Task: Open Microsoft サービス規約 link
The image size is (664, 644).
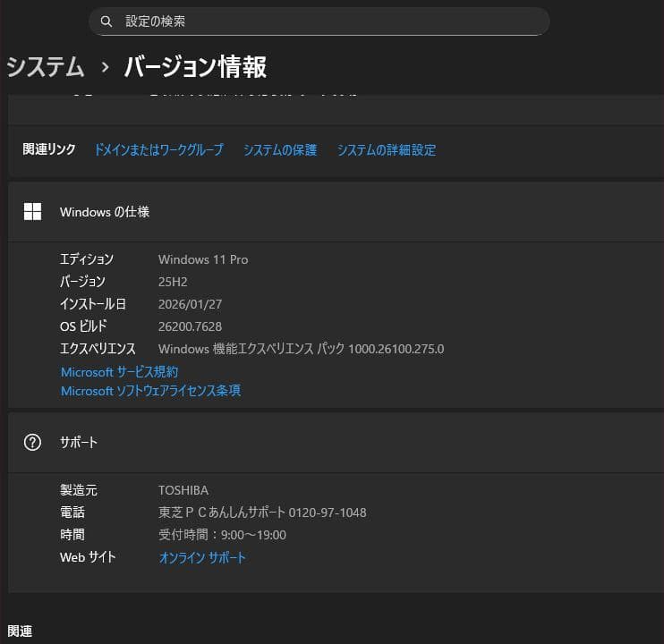Action: [119, 371]
